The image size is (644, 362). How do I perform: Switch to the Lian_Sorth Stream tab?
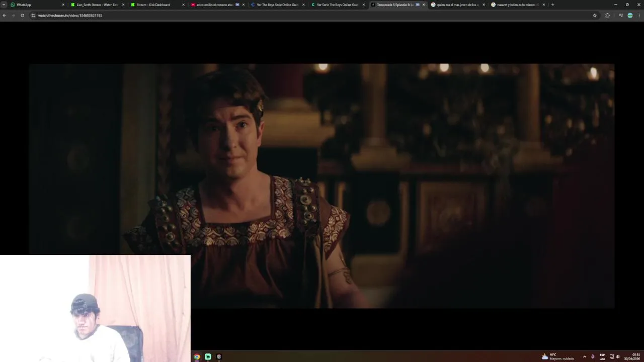point(97,5)
